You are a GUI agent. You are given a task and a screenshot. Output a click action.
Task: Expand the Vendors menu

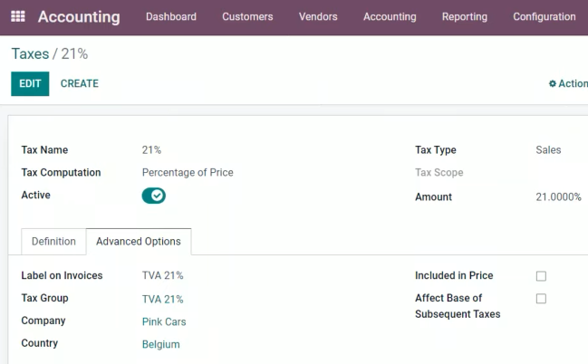click(x=318, y=16)
